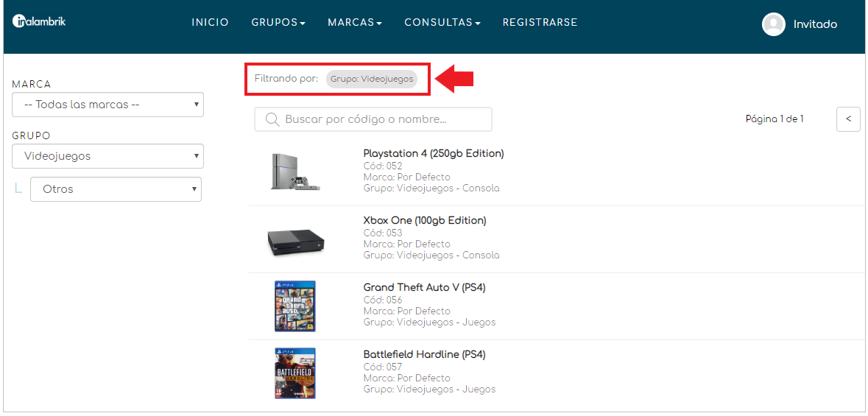This screenshot has height=416, width=868.
Task: Click the Invitado user name
Action: 815,24
